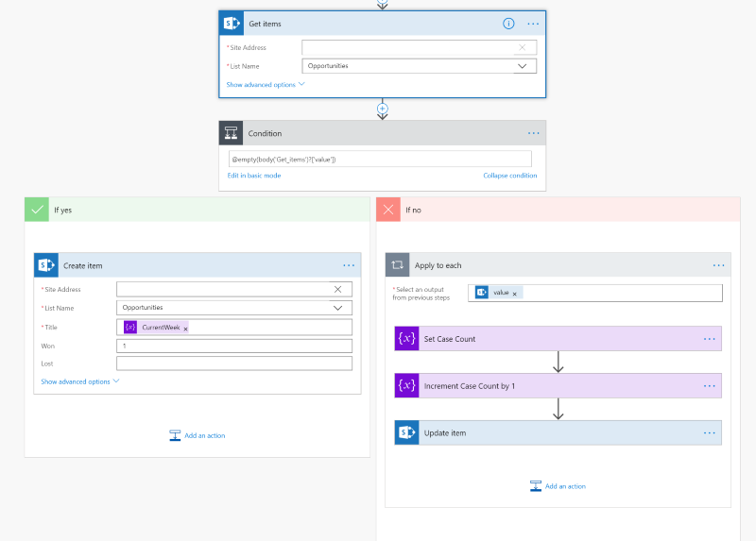
Task: Clear the Get items Site Address field
Action: click(523, 47)
